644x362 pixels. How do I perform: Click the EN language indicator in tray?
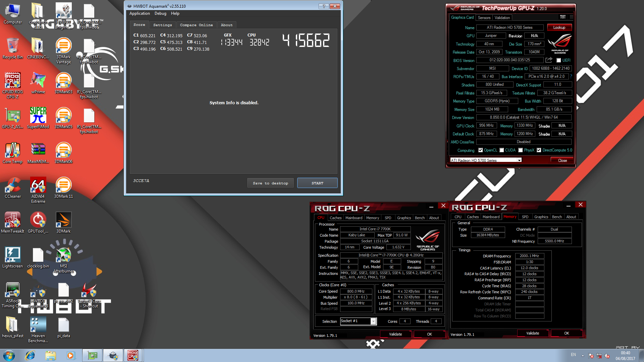pyautogui.click(x=573, y=355)
